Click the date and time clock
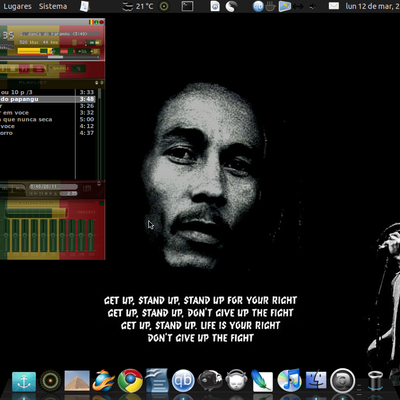This screenshot has height=400, width=400. (x=372, y=6)
